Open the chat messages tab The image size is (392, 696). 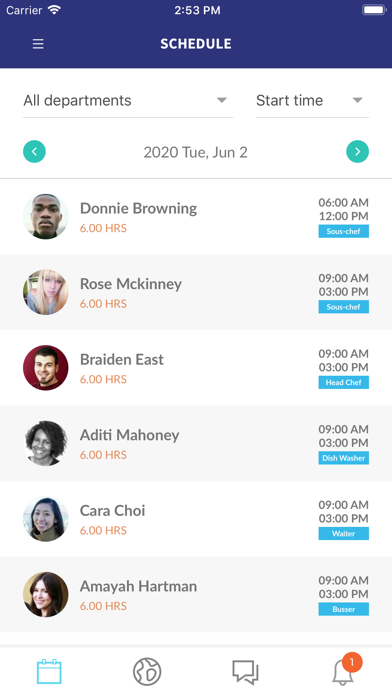(245, 672)
